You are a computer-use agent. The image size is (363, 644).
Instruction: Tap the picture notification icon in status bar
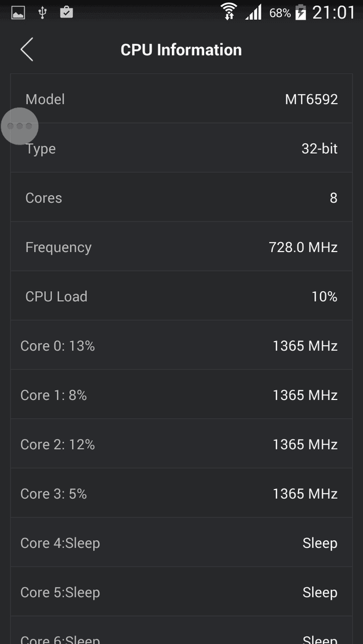pos(18,13)
